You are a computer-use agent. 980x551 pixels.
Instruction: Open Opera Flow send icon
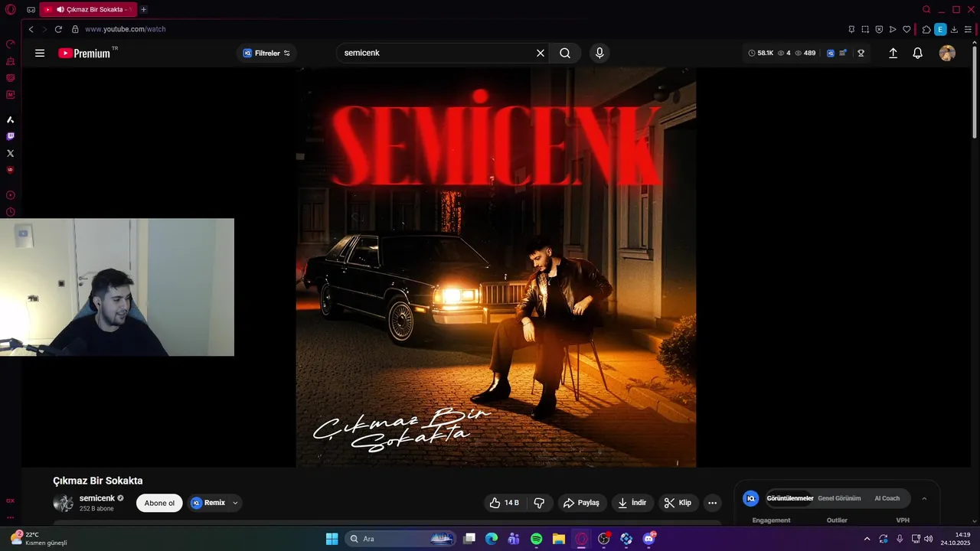pos(893,29)
